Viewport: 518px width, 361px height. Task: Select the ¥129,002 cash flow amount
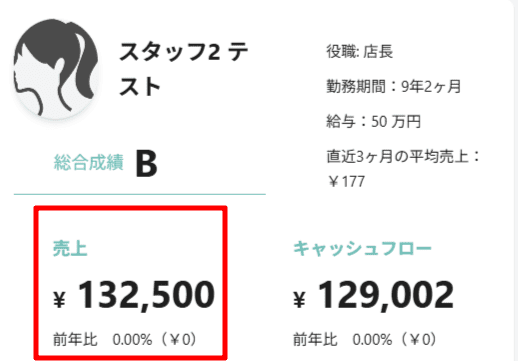[x=373, y=295]
